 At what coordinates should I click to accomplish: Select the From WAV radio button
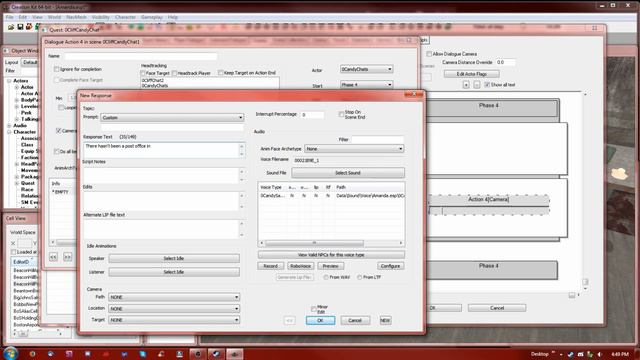pos(326,277)
